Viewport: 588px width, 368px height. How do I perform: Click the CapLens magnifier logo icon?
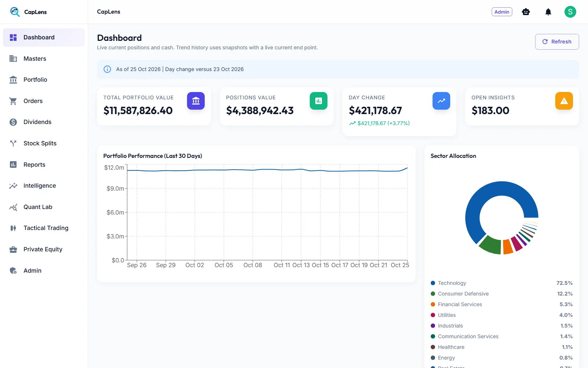[15, 12]
